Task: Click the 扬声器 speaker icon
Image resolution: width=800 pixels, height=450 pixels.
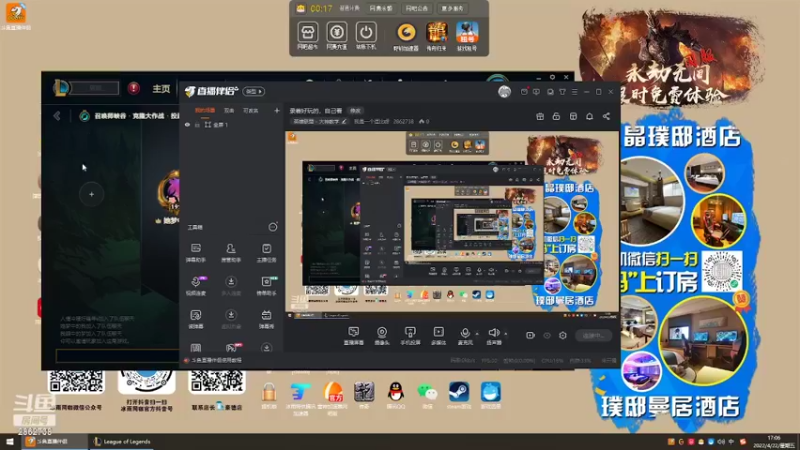Action: coord(493,333)
